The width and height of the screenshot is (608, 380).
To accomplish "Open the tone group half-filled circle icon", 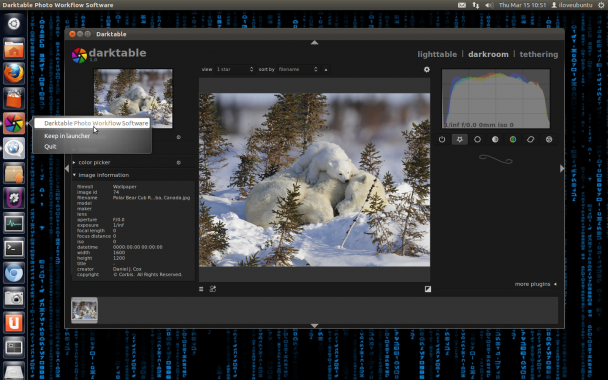I will (x=495, y=140).
